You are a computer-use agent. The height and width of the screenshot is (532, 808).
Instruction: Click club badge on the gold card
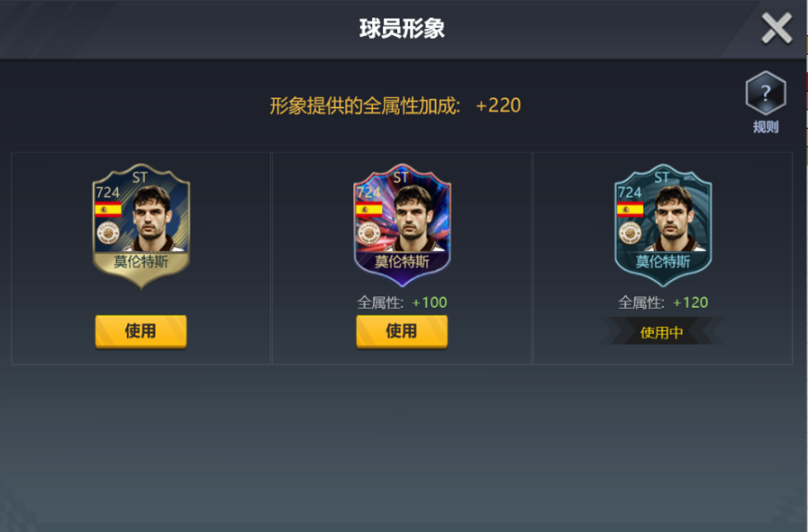click(109, 233)
